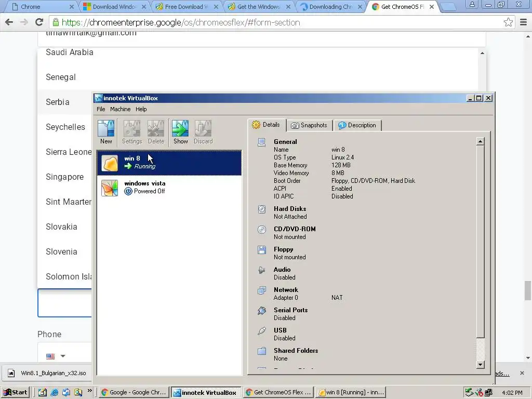Expand the quick launch chevron

(89, 391)
